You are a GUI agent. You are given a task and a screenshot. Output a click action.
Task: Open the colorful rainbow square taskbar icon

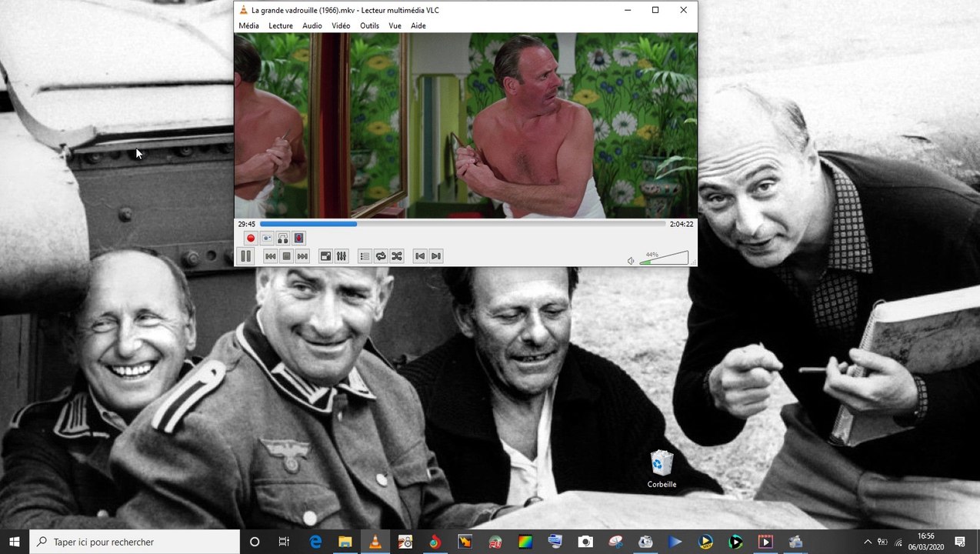coord(525,542)
